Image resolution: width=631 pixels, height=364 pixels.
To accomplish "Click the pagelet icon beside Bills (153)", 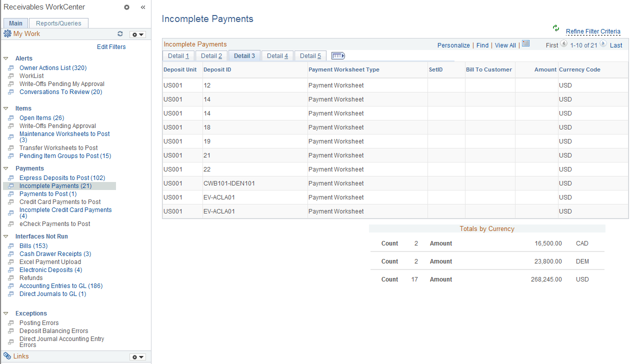I will point(10,245).
